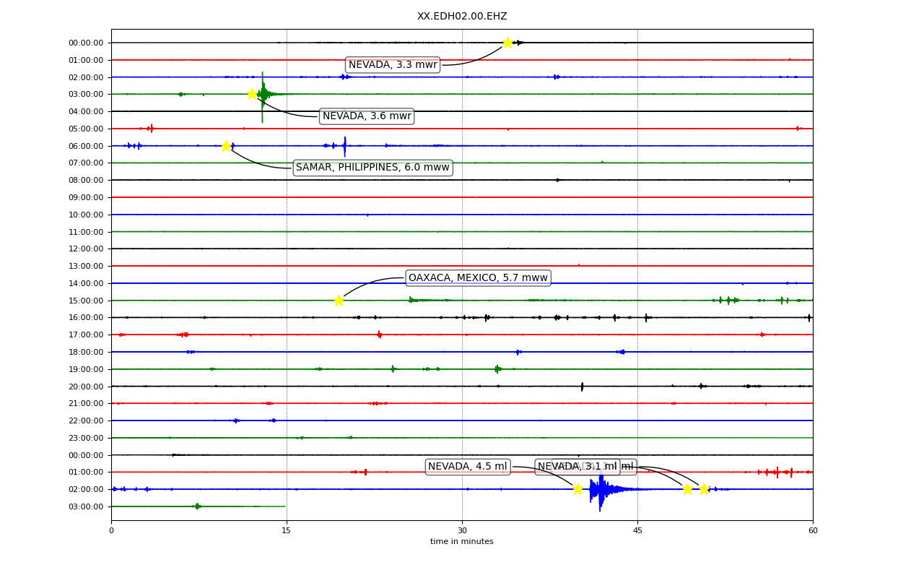The width and height of the screenshot is (924, 578).
Task: Click the 23:00:00 y-axis time label
Action: click(86, 438)
